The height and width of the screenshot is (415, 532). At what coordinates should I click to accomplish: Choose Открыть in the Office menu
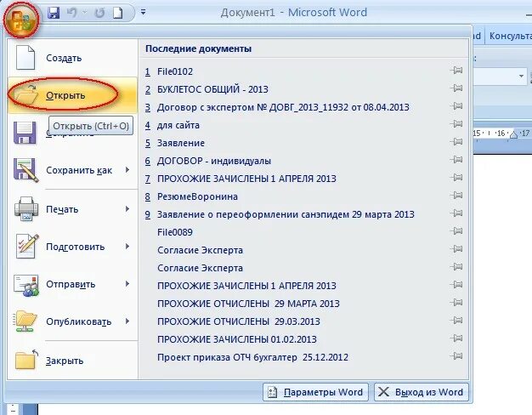[72, 95]
